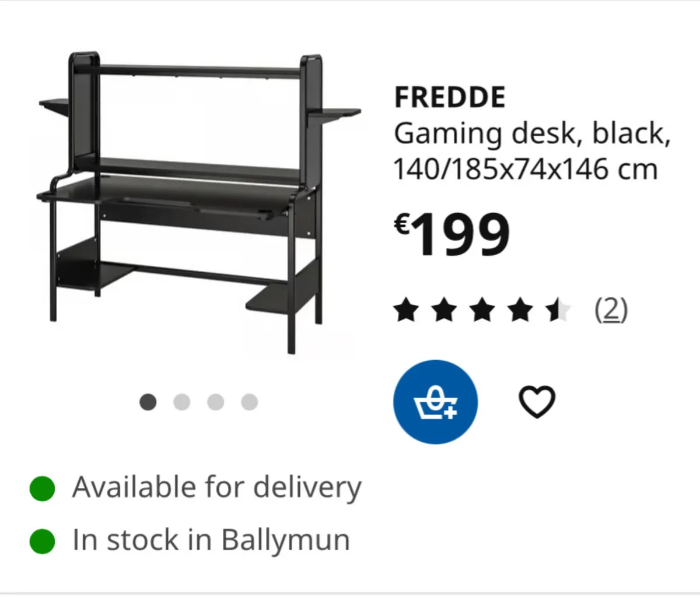Select the second image carousel dot
Viewport: 700px width, 598px height.
[x=182, y=402]
